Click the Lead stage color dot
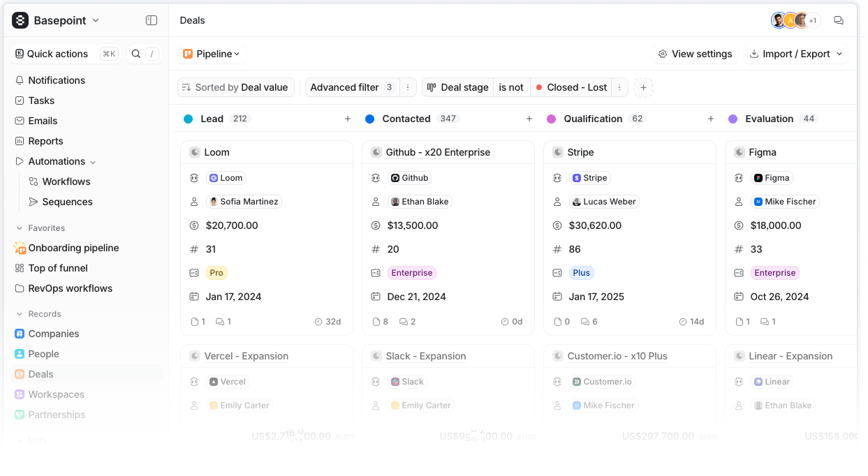 coord(188,119)
